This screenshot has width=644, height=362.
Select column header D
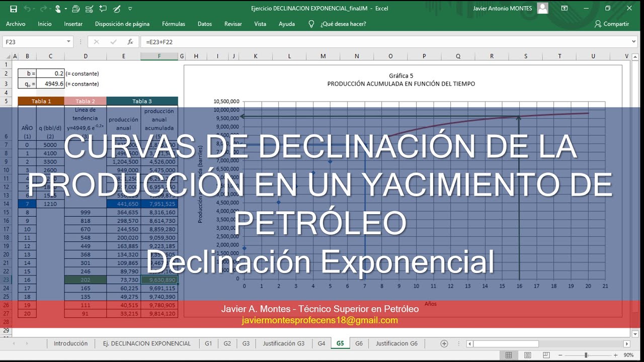click(86, 56)
